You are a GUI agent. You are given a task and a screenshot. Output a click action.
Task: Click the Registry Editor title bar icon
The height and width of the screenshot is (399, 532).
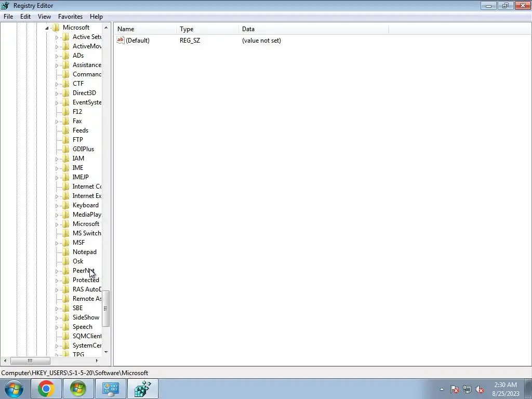tap(5, 5)
